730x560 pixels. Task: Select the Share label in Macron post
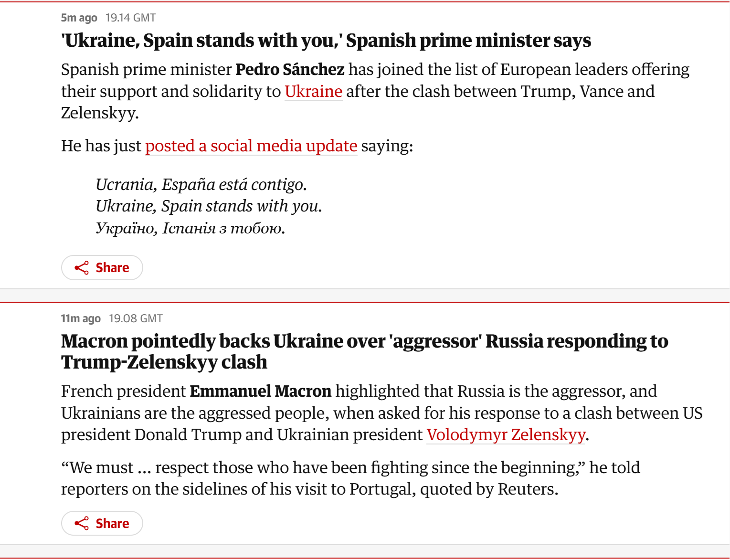[x=112, y=524]
